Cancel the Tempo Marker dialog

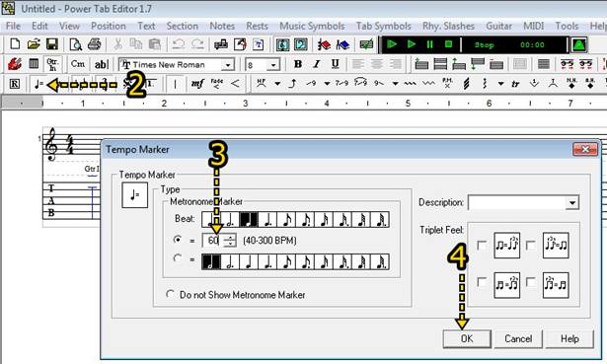click(518, 338)
